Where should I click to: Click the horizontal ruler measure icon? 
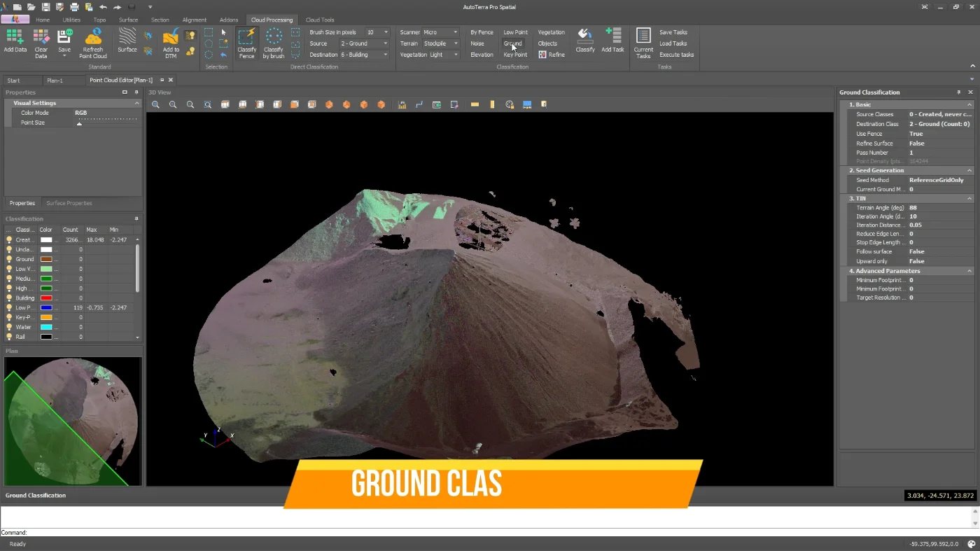pyautogui.click(x=475, y=104)
